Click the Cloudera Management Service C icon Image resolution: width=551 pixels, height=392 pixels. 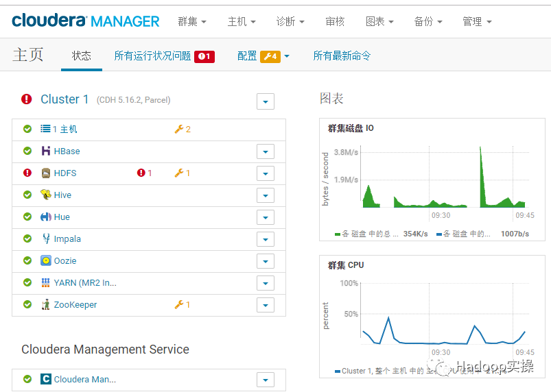click(46, 379)
